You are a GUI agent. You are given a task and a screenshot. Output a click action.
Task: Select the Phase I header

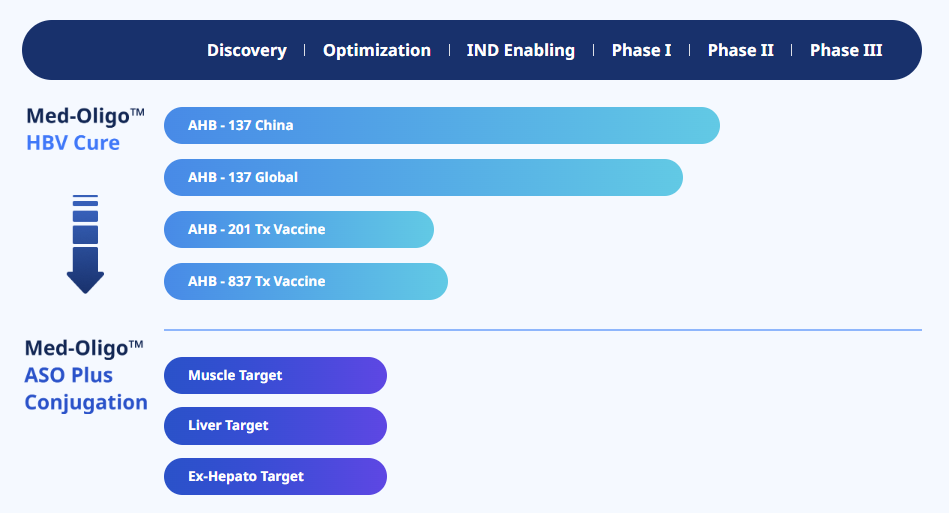point(642,50)
